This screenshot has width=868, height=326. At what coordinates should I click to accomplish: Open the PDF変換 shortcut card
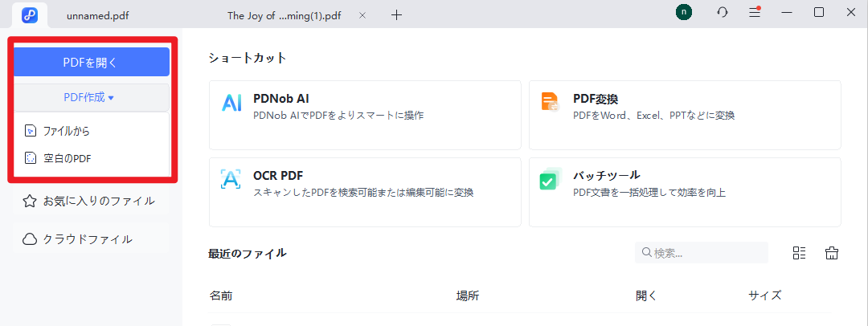click(685, 115)
